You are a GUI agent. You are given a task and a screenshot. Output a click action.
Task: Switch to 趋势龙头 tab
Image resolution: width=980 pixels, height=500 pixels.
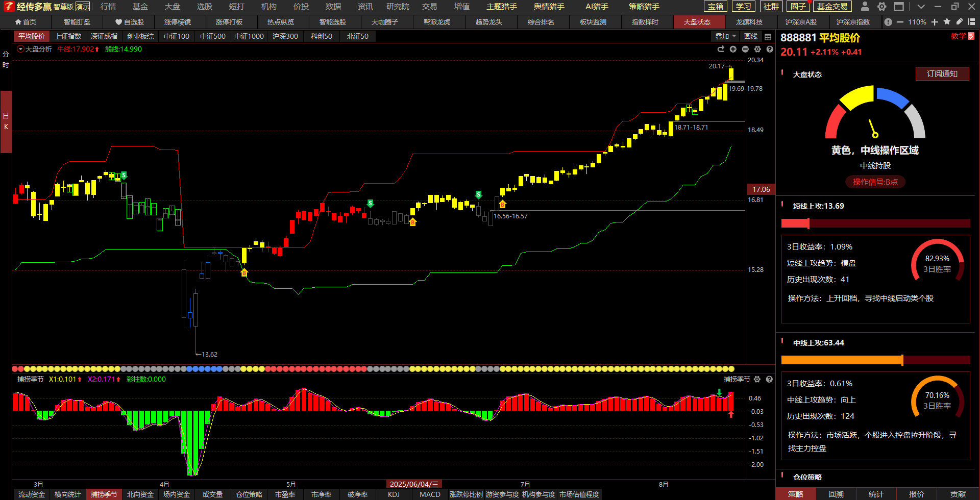point(489,22)
